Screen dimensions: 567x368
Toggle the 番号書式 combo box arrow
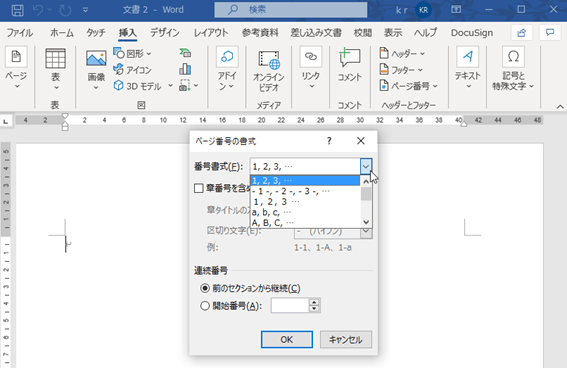[x=366, y=167]
